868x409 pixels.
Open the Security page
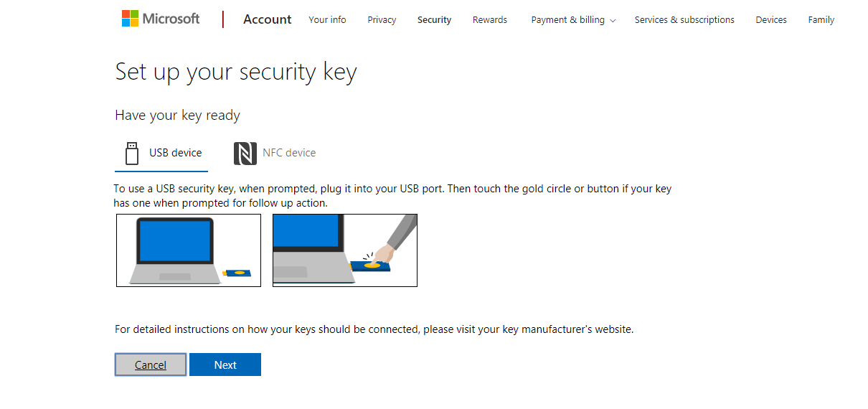click(434, 20)
